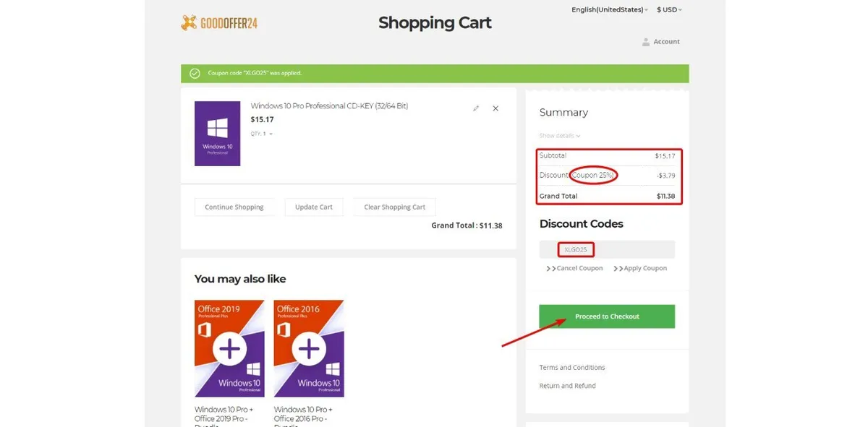Viewport: 868px width, 427px height.
Task: Expand Show details in Summary
Action: (x=560, y=136)
